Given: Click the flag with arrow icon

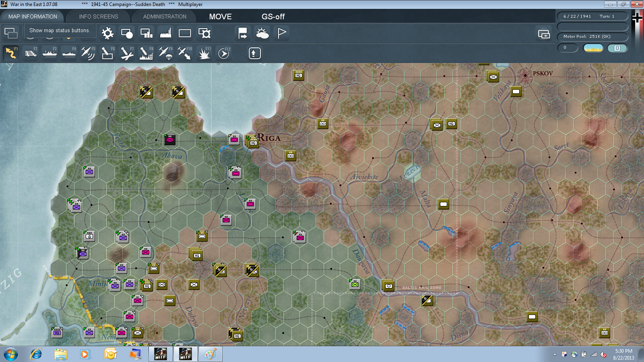Looking at the screenshot, I should 243,33.
